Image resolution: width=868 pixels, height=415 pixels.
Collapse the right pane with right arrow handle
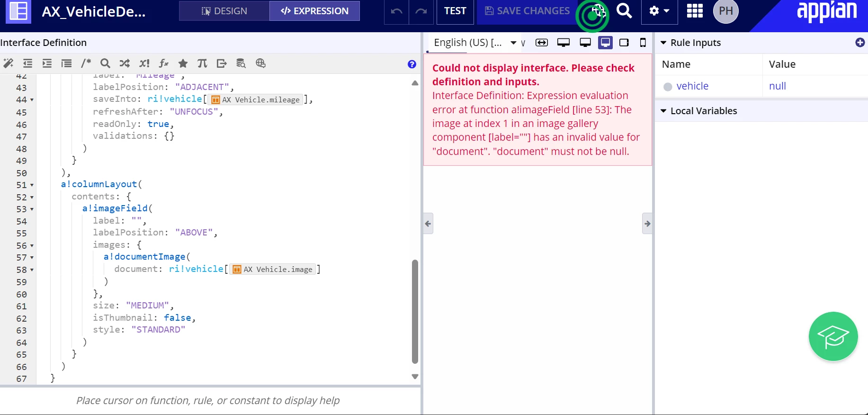pos(647,224)
